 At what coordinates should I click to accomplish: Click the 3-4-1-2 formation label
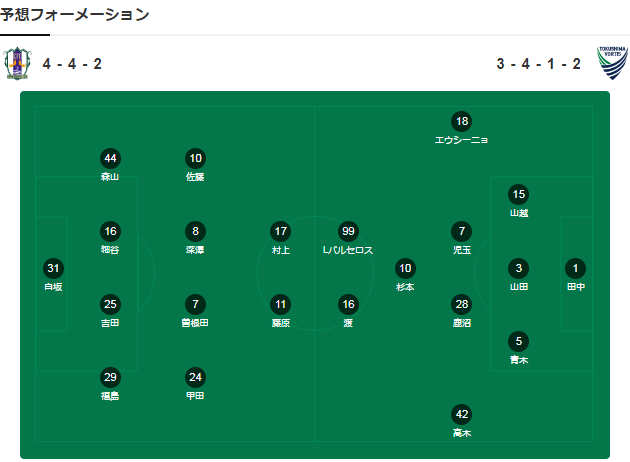point(538,64)
